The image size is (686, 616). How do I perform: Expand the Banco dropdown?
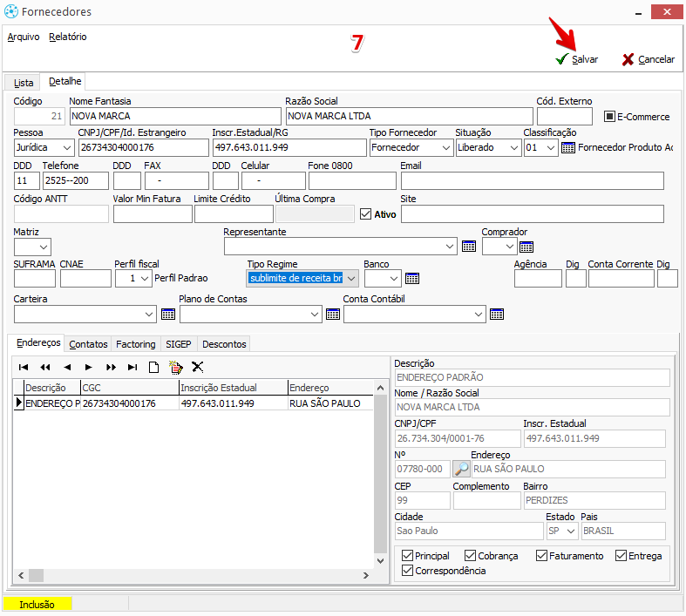(393, 279)
